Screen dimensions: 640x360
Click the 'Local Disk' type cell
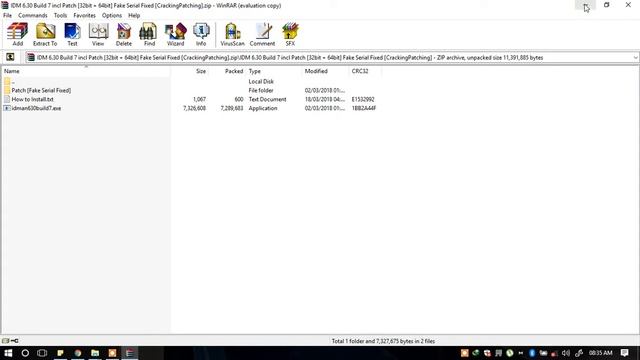[x=261, y=82]
